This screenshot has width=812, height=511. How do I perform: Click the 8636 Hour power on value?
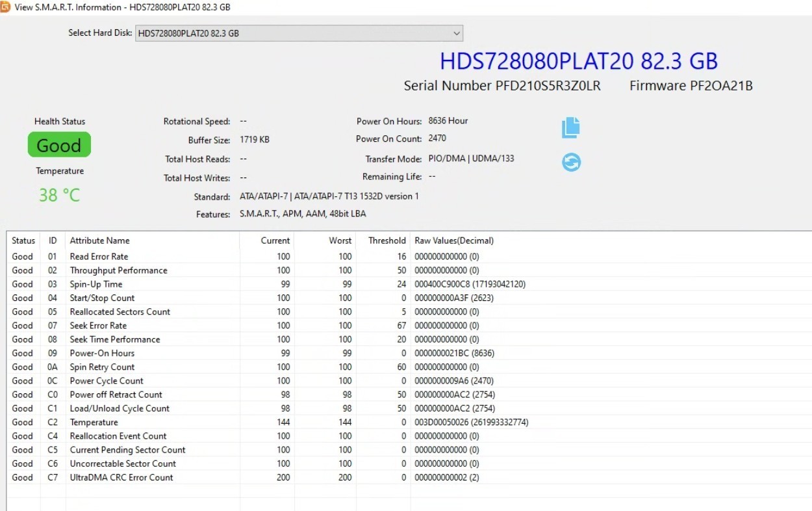(448, 121)
